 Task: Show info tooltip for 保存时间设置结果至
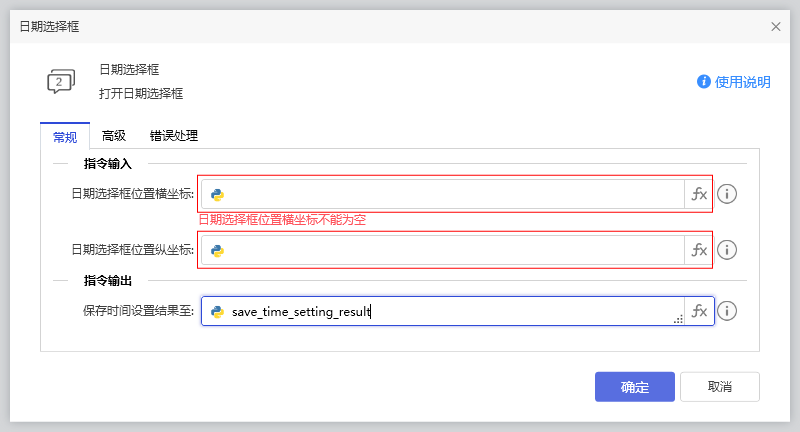(728, 311)
